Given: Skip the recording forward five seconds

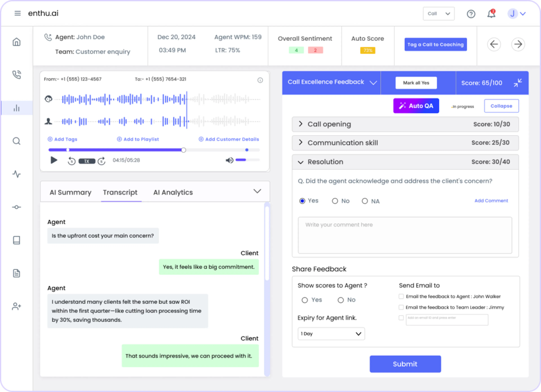Looking at the screenshot, I should tap(101, 161).
